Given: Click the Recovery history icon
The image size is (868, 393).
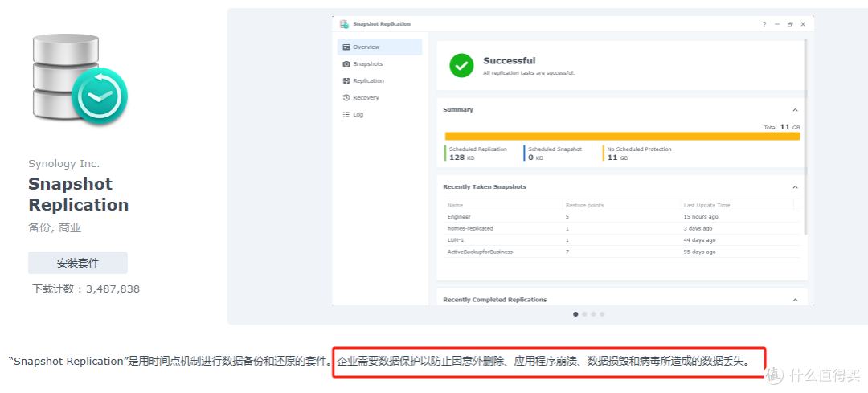Looking at the screenshot, I should 346,98.
